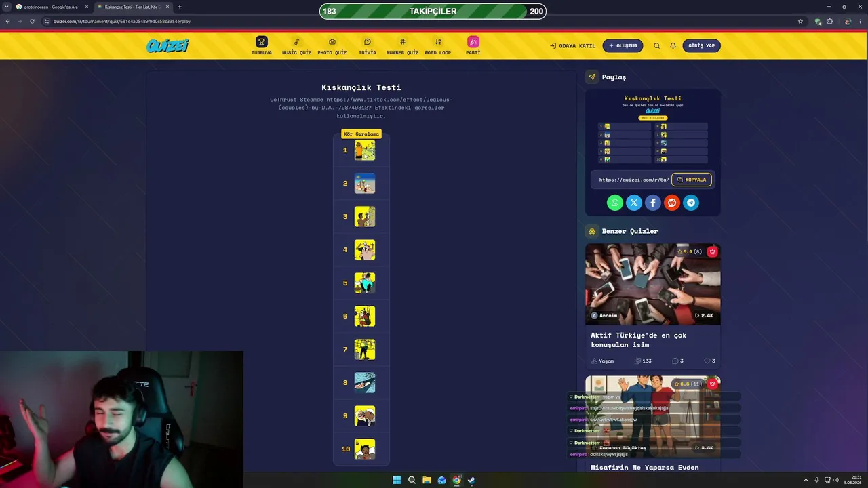
Task: Open the browser extensions puzzle icon
Action: click(829, 21)
